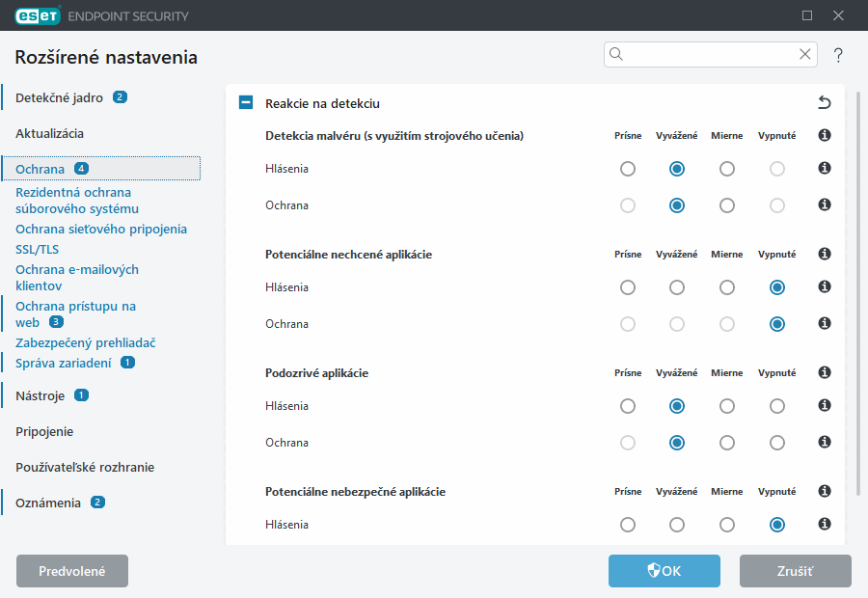Select the Ochrana category

pos(100,169)
